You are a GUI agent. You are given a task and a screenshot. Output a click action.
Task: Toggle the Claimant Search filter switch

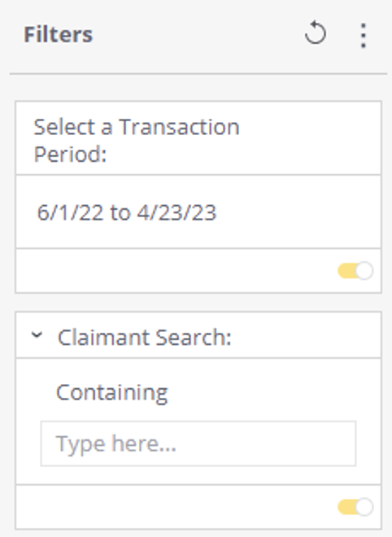(x=355, y=507)
